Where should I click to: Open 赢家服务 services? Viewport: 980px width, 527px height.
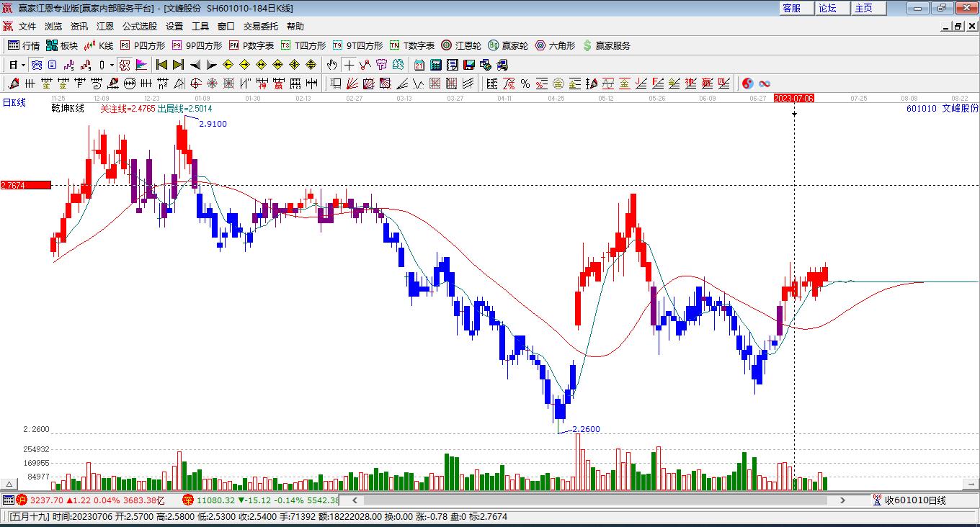(x=606, y=45)
